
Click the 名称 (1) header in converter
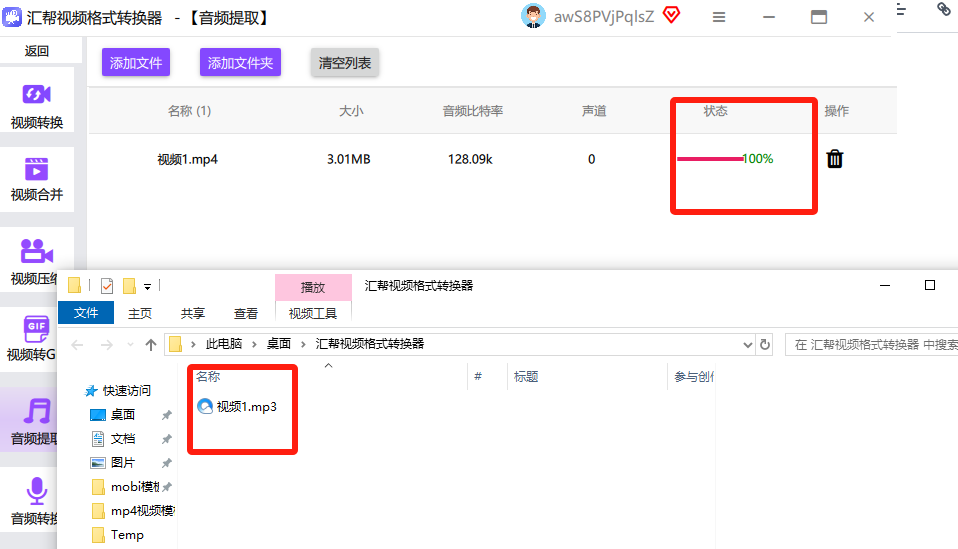pyautogui.click(x=189, y=111)
